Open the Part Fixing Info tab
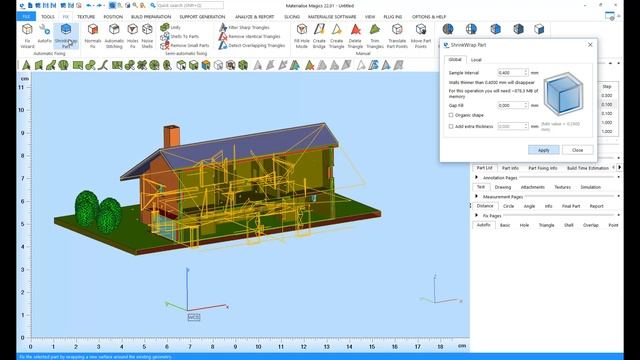 pyautogui.click(x=542, y=168)
